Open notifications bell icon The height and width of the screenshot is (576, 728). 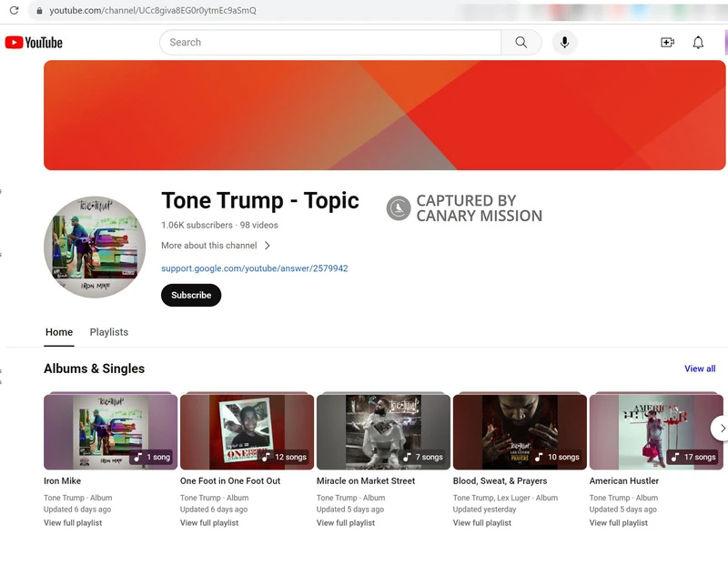tap(698, 42)
